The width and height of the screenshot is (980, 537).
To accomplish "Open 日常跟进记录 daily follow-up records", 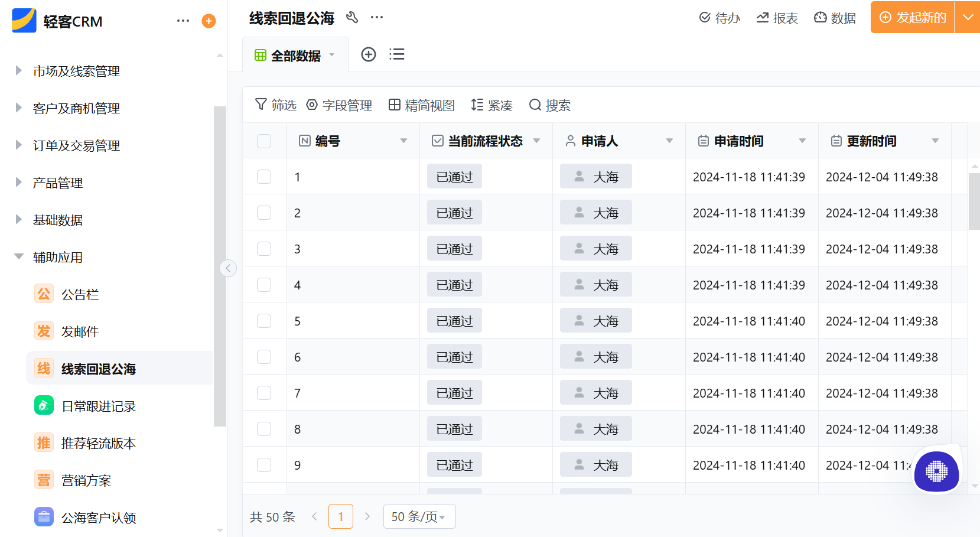I will click(x=98, y=406).
